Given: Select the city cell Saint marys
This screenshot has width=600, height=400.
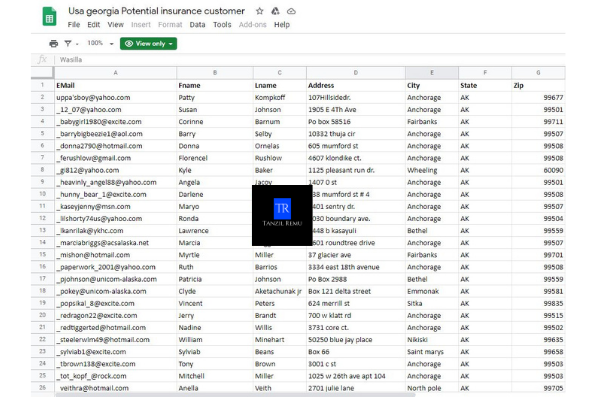Looking at the screenshot, I should point(432,351).
